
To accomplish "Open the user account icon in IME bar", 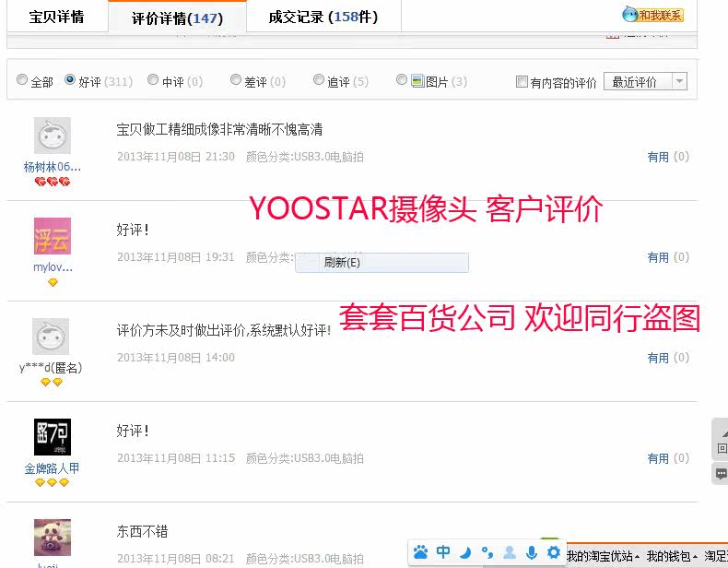I will click(x=510, y=552).
